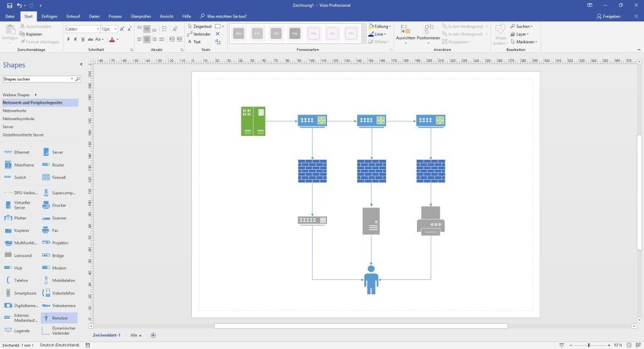
Task: Expand Weitere Shapes submenu arrow
Action: coord(36,95)
